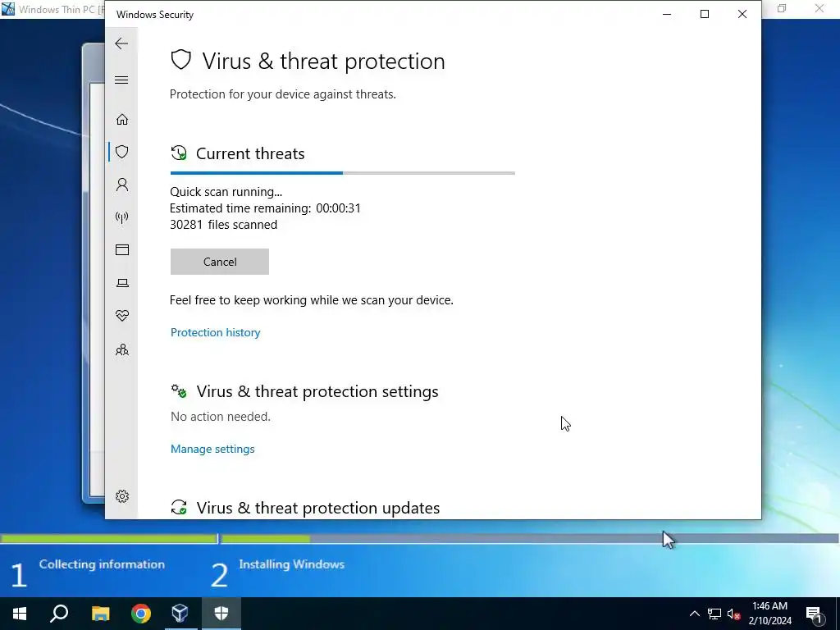Image resolution: width=840 pixels, height=630 pixels.
Task: Click the shield icon beside page title
Action: (x=181, y=60)
